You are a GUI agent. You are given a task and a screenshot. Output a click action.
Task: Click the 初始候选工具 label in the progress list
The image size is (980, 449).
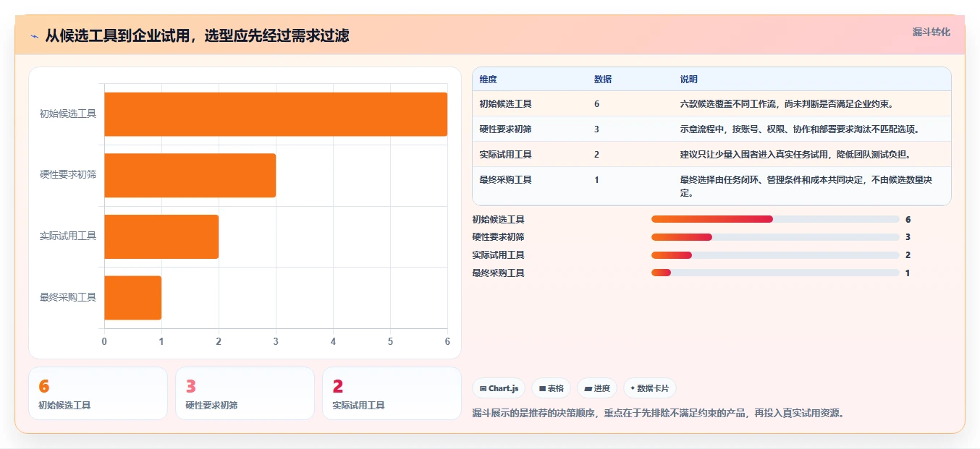point(499,220)
